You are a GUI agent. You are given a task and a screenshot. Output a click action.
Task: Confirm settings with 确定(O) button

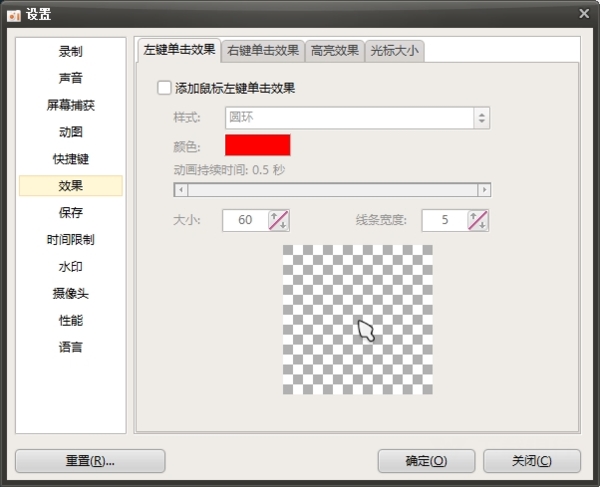point(426,461)
